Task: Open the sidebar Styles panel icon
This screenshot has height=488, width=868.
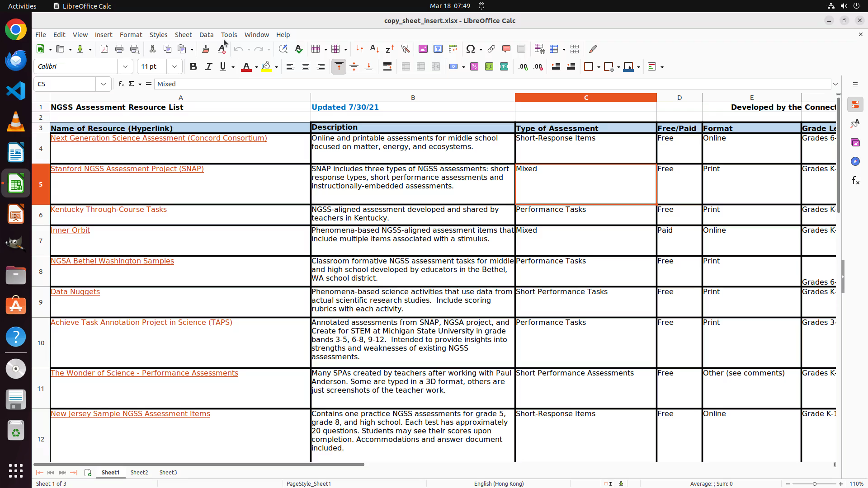Action: point(855,123)
